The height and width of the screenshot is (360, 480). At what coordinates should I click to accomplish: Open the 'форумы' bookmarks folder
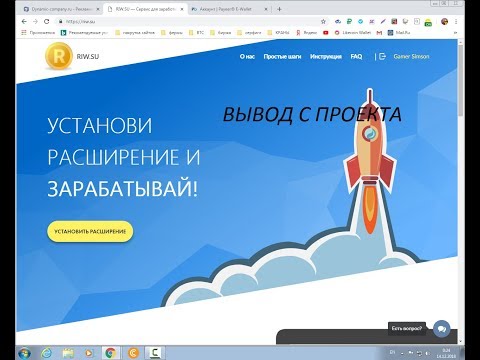click(x=172, y=33)
